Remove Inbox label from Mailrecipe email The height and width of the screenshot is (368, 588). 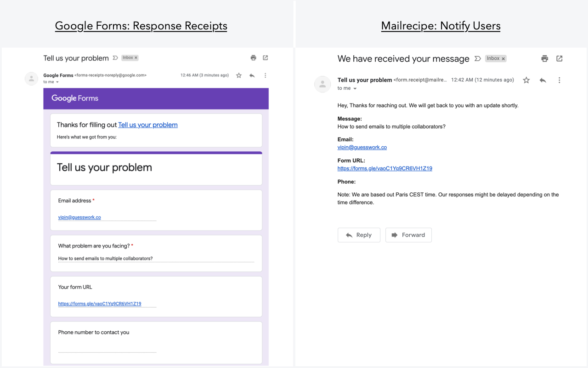click(x=503, y=59)
